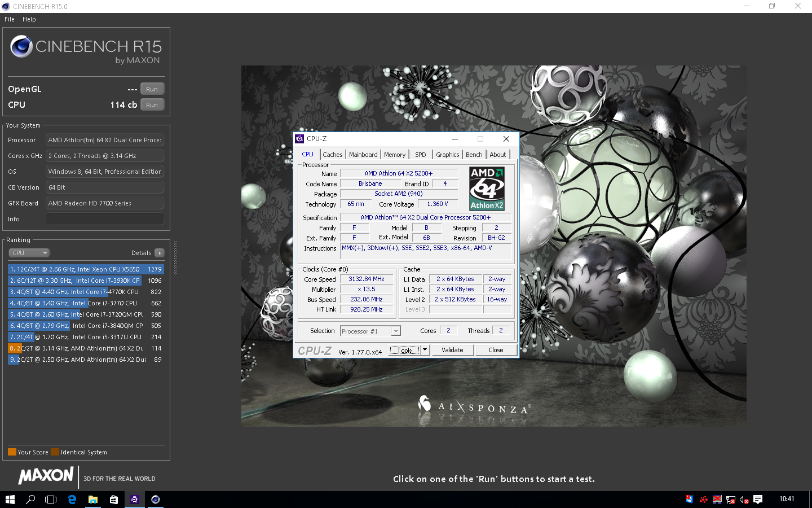Click the Cinebench logo sphere icon
Screen dimensions: 812x508
point(21,46)
